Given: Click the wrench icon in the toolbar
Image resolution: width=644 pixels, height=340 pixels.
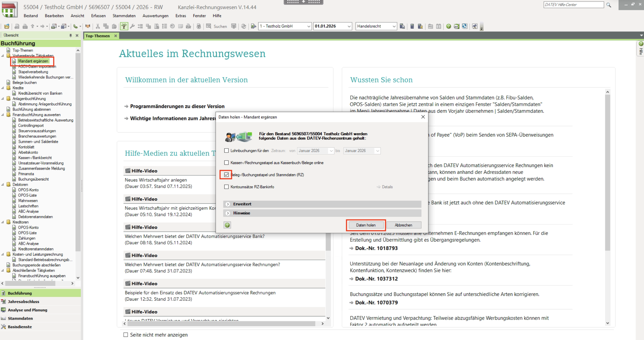Looking at the screenshot, I should [132, 26].
